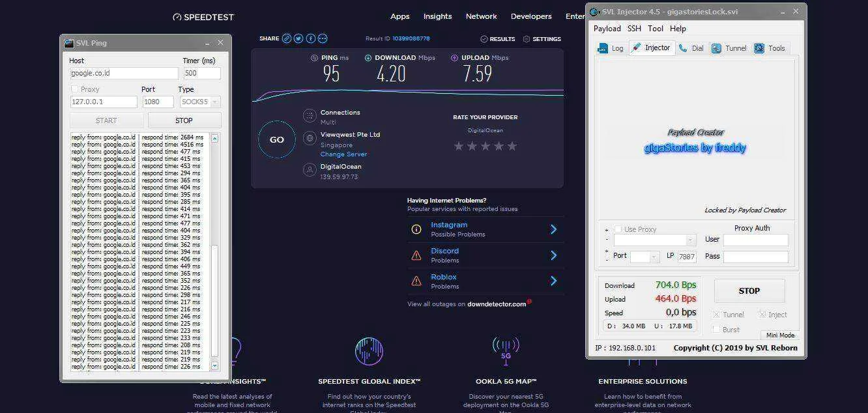This screenshot has width=868, height=413.
Task: Click the Timer (ms) field in SVL Ping
Action: point(202,74)
